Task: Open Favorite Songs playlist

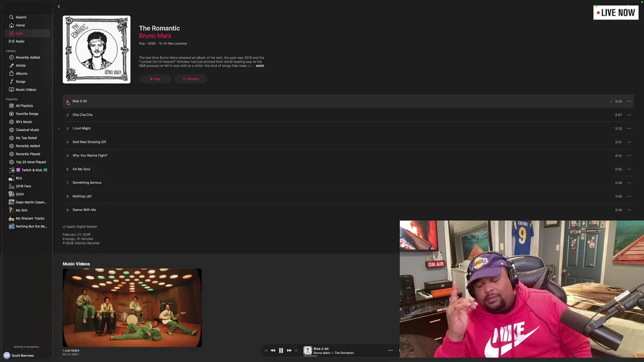Action: pos(27,114)
